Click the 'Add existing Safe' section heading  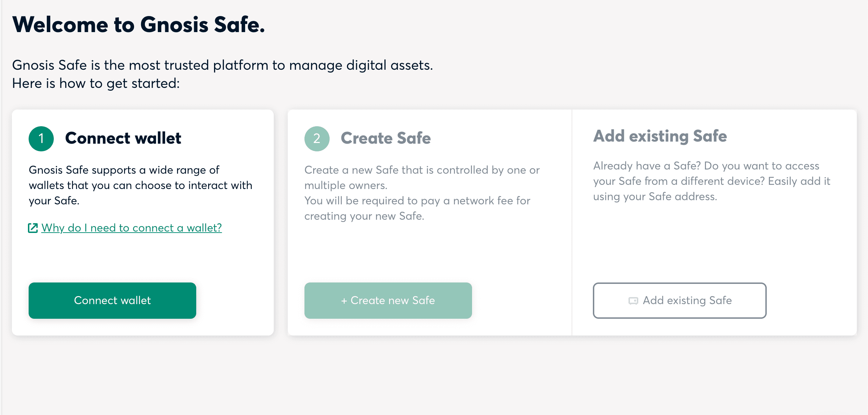tap(660, 136)
